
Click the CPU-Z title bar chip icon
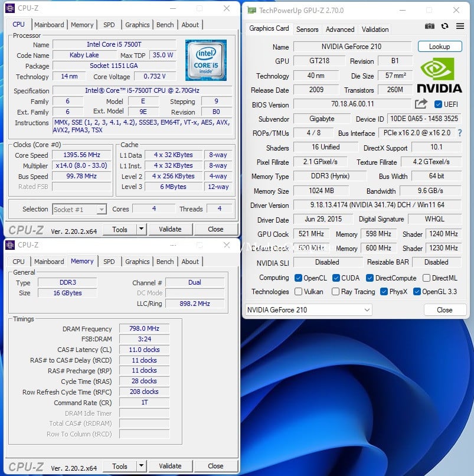point(10,8)
